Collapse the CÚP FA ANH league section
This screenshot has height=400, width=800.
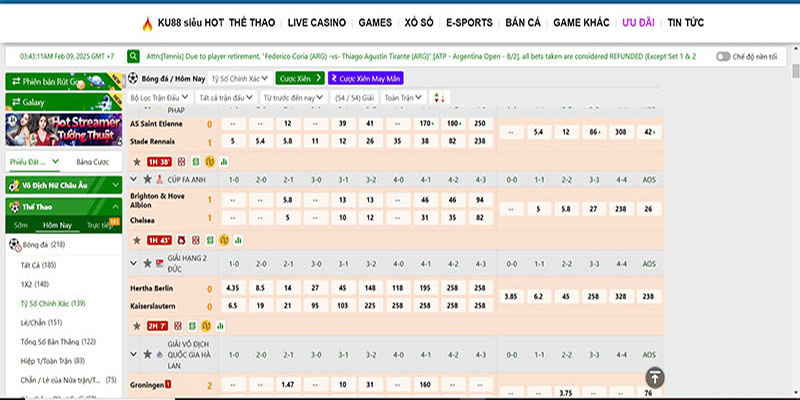(x=135, y=179)
